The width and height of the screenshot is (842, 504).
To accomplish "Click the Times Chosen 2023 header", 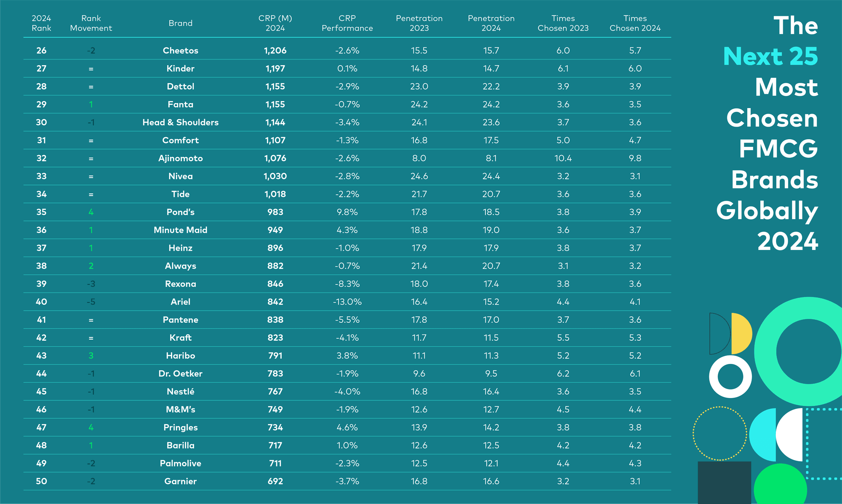I will point(563,23).
